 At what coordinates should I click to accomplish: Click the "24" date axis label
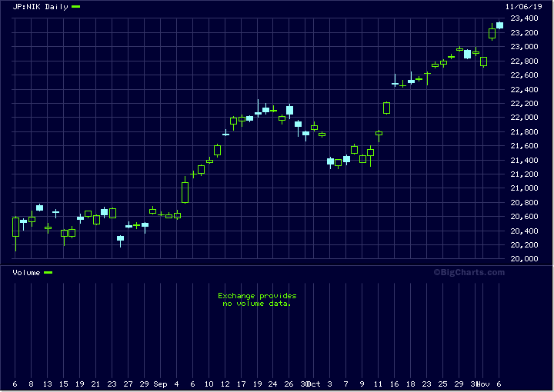pos(272,384)
